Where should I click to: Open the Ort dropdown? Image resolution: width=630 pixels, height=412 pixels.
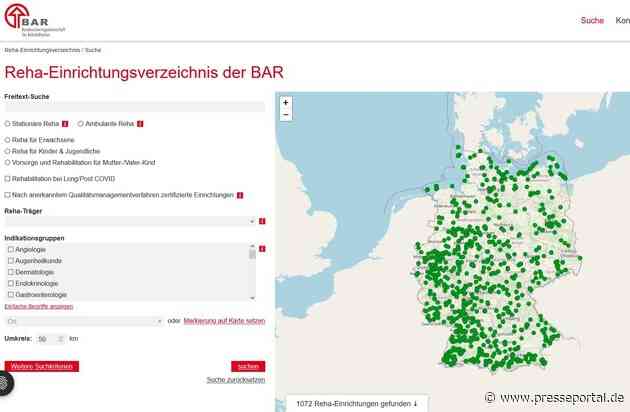(x=84, y=321)
